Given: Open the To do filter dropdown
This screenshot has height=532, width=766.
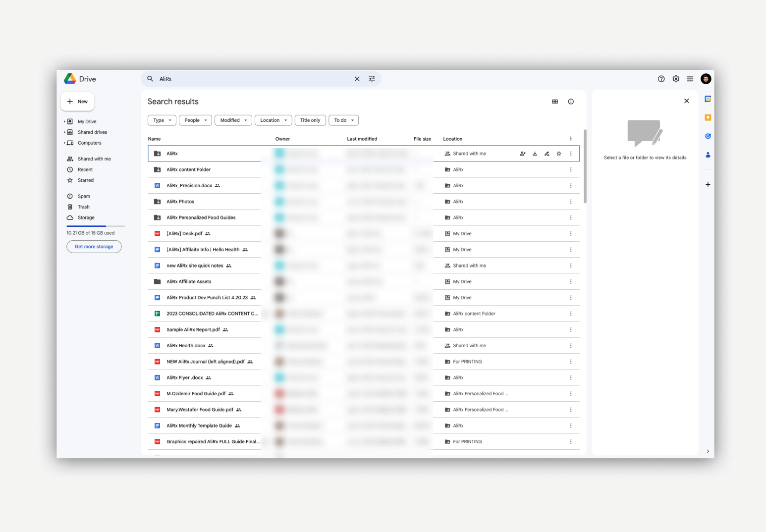Looking at the screenshot, I should click(343, 120).
